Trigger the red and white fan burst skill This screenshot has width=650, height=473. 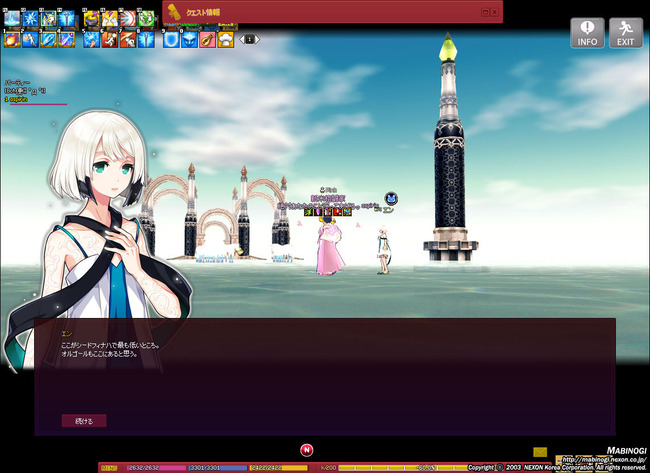click(128, 19)
